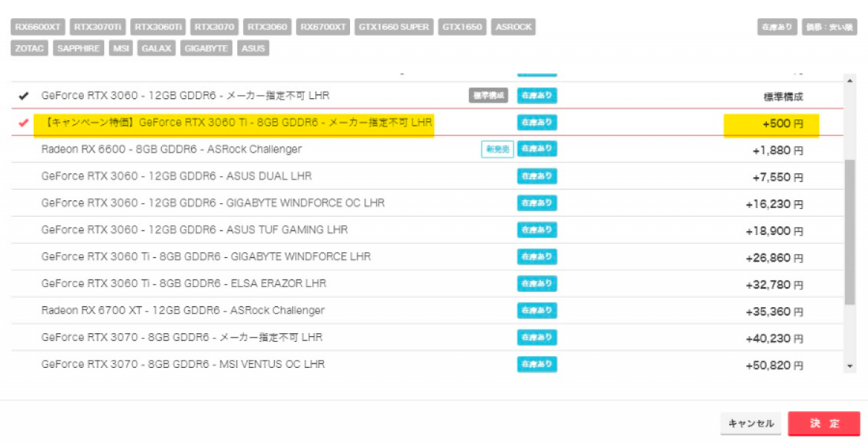
Task: Click 在庫あり badge on ASUS TUF GAMING row
Action: (x=537, y=230)
